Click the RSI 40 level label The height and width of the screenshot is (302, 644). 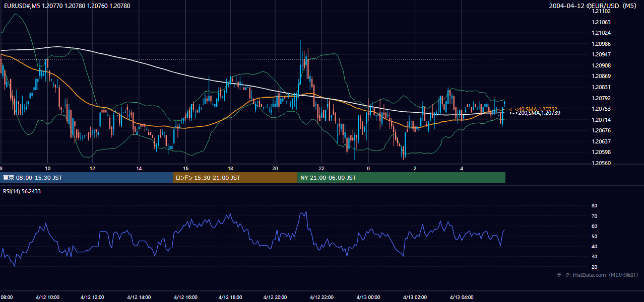tap(594, 246)
